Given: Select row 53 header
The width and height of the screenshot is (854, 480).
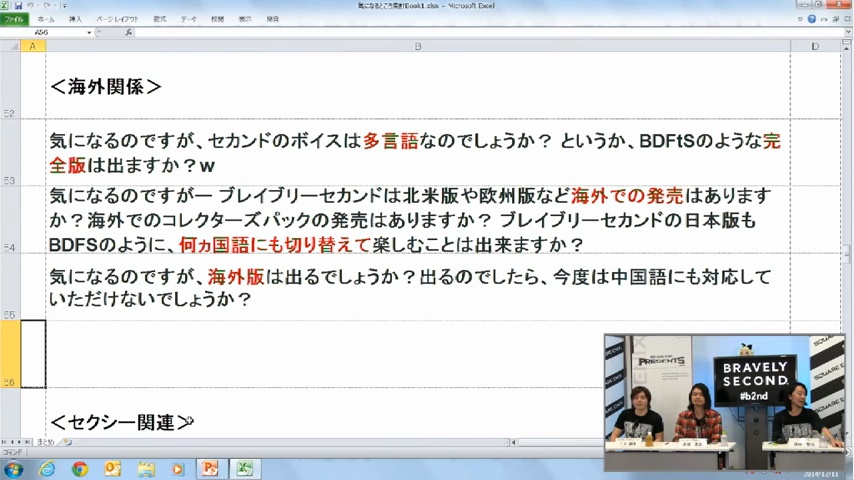Looking at the screenshot, I should click(10, 153).
